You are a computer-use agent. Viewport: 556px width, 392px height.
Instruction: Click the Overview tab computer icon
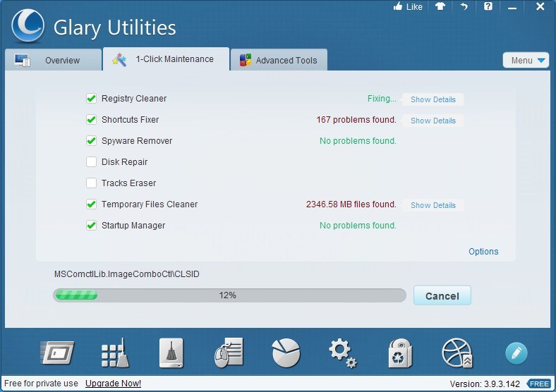click(23, 60)
